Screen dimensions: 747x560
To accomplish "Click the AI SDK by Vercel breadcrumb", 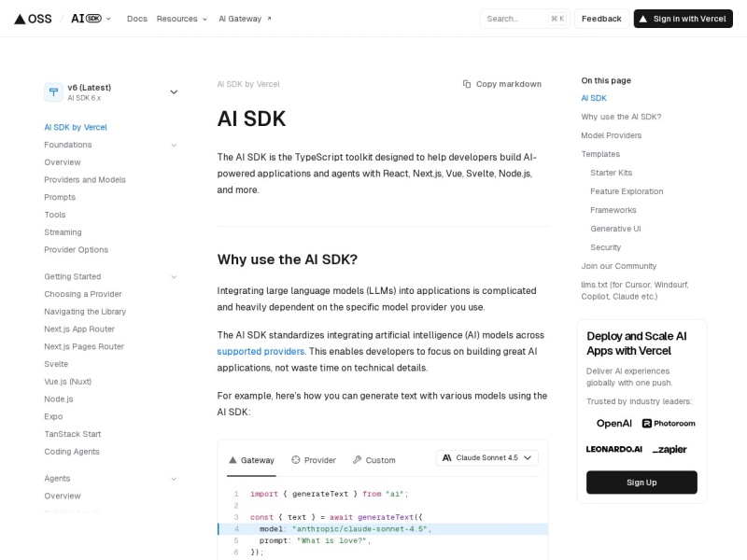I will coord(248,84).
